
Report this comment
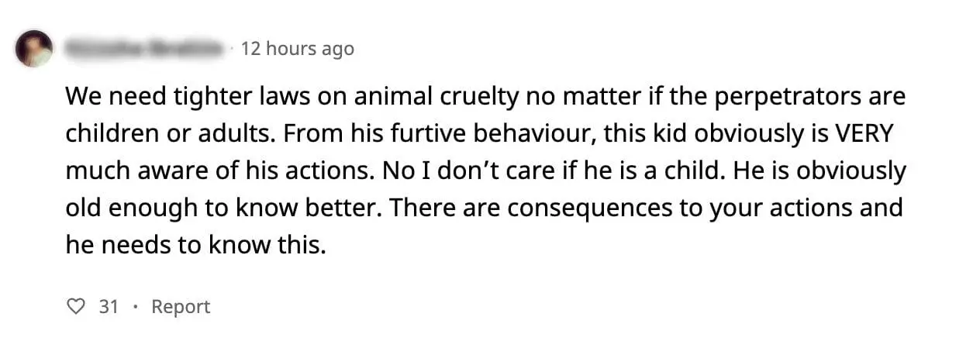(181, 307)
